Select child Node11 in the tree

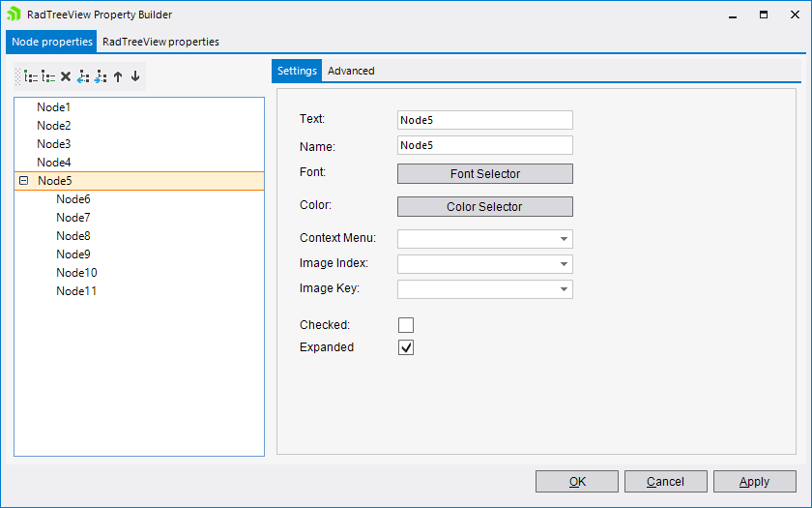click(76, 291)
